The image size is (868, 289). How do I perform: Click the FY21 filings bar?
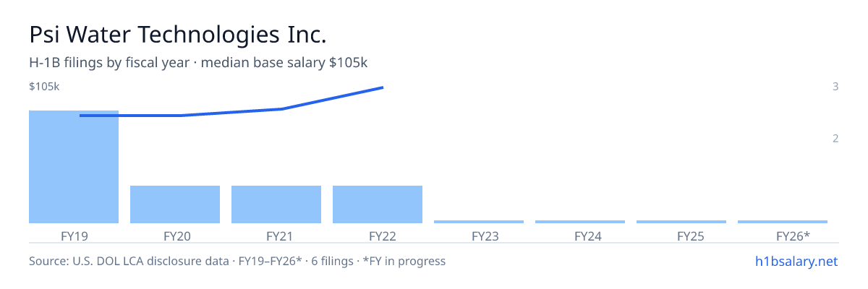pos(276,204)
